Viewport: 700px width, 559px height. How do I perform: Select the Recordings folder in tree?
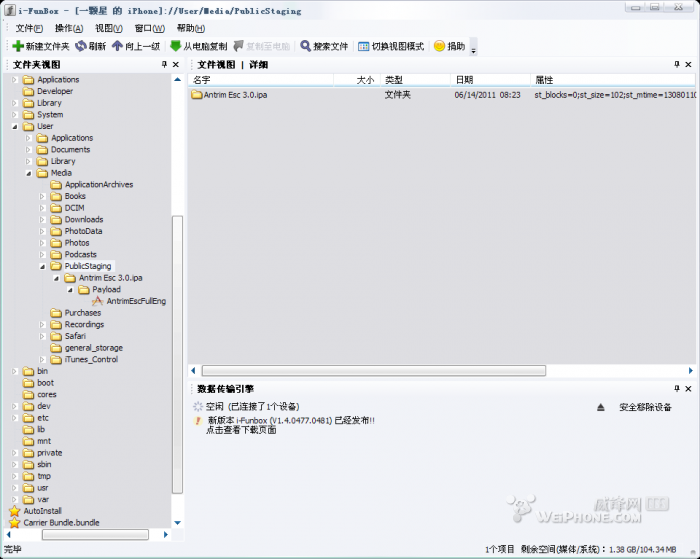84,325
